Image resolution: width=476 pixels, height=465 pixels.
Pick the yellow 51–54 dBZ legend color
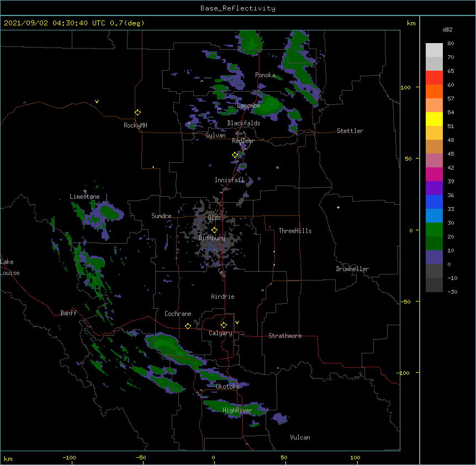click(x=434, y=119)
